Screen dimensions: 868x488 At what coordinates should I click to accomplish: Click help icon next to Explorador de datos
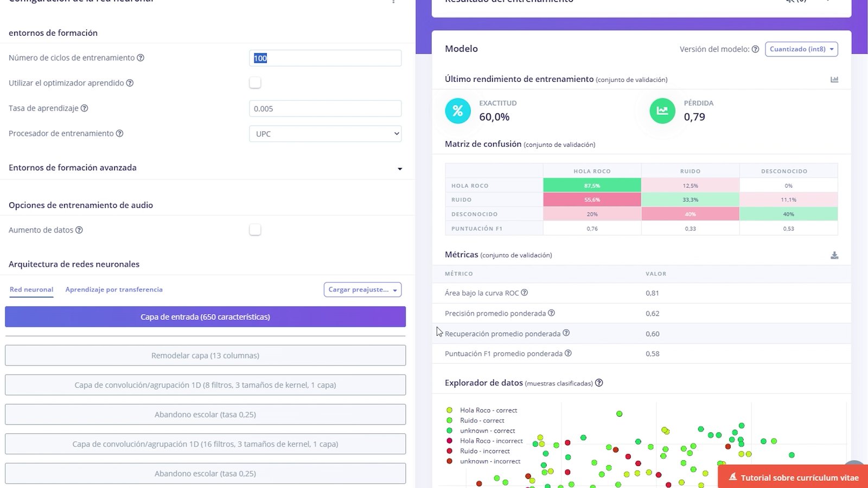599,383
